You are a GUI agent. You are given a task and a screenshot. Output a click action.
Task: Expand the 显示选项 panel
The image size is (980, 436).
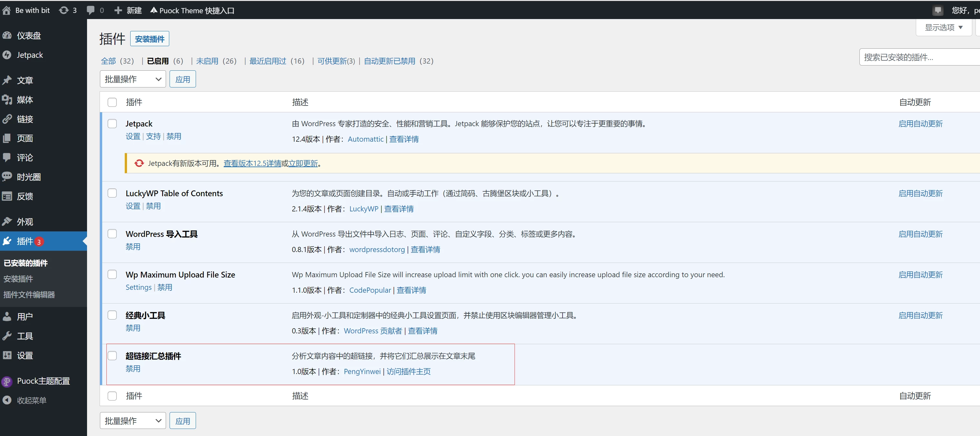pos(944,27)
